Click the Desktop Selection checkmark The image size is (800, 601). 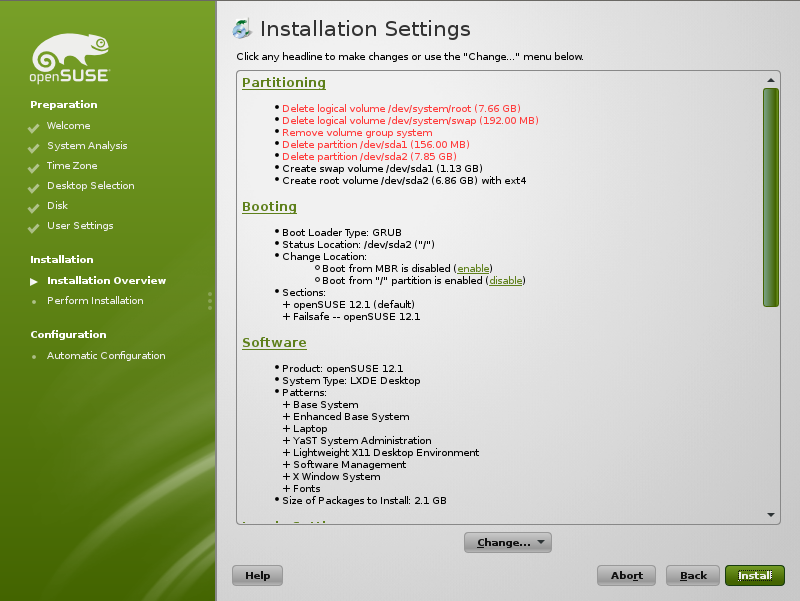[x=34, y=188]
